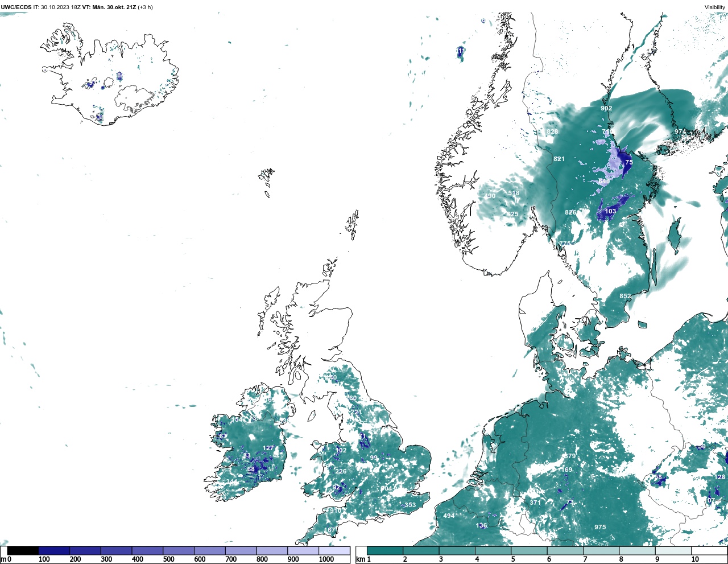
Task: Click the 'm 0' label at scale start
Action: click(x=6, y=559)
